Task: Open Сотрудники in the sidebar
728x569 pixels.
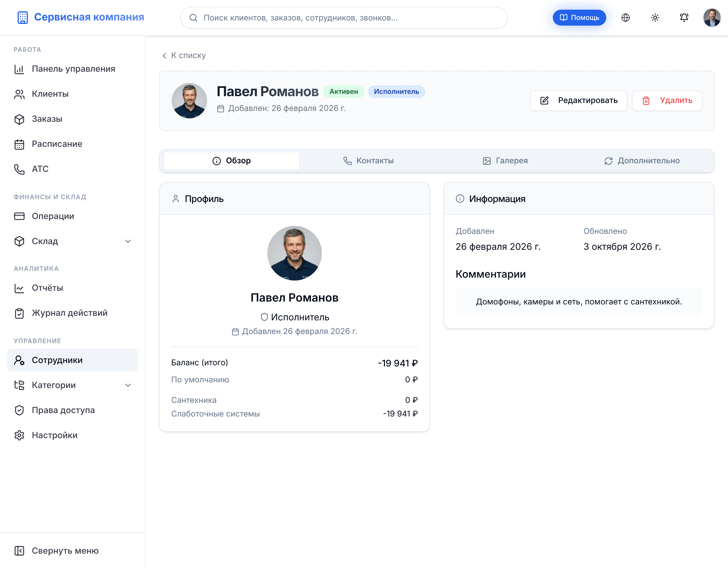Action: tap(73, 360)
